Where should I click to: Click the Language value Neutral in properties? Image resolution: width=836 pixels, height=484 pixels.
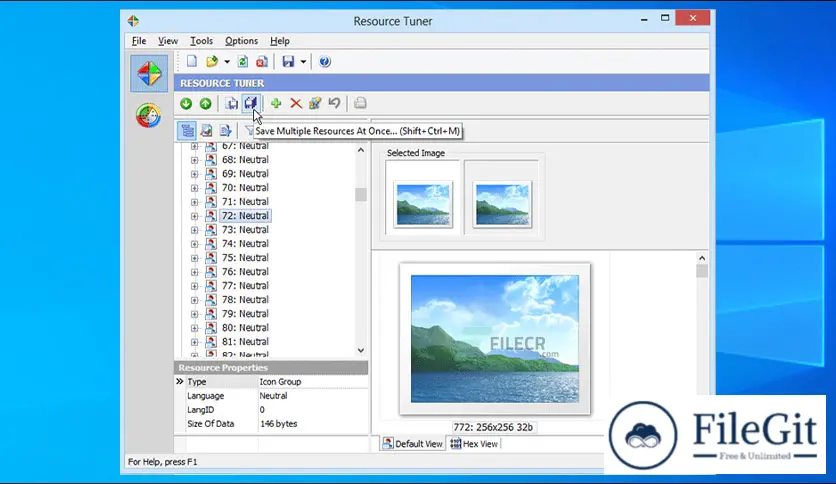[274, 396]
